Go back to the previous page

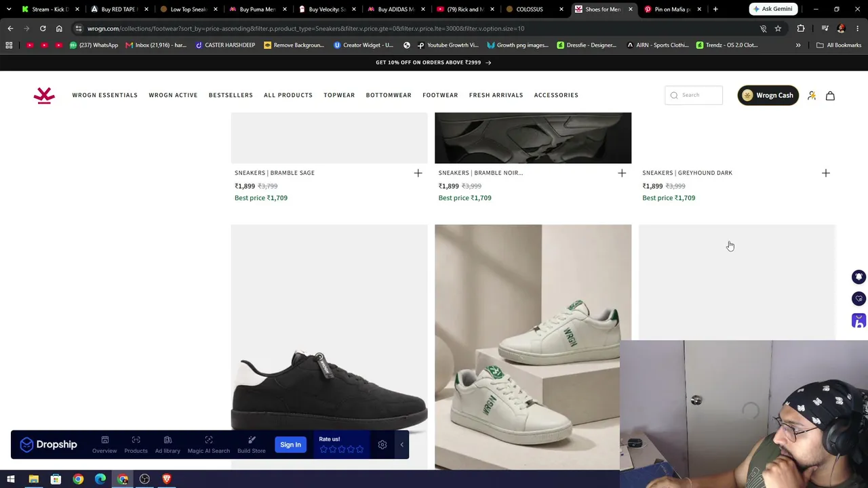click(x=10, y=28)
